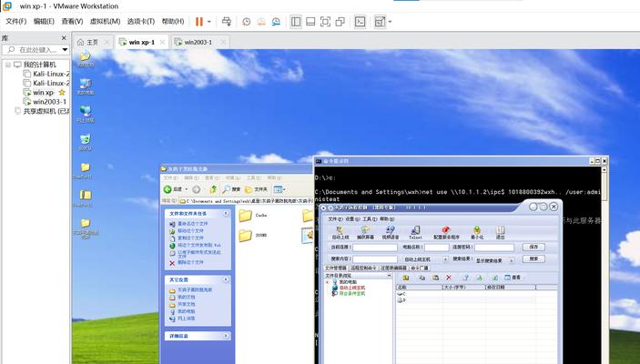Viewport: 640px width, 364px height.
Task: Open the dropdown arrow next to pause button
Action: pyautogui.click(x=209, y=22)
